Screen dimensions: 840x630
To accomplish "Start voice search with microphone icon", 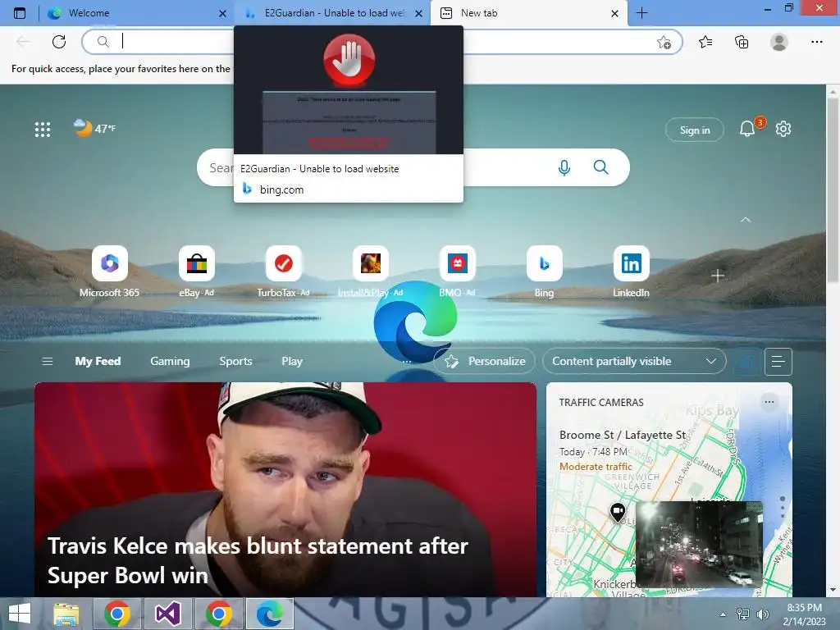I will (x=564, y=167).
